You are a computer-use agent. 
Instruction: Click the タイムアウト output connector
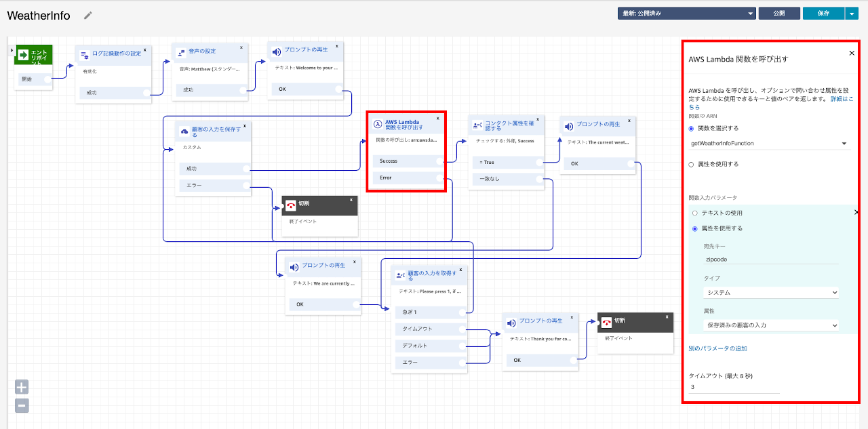point(462,329)
